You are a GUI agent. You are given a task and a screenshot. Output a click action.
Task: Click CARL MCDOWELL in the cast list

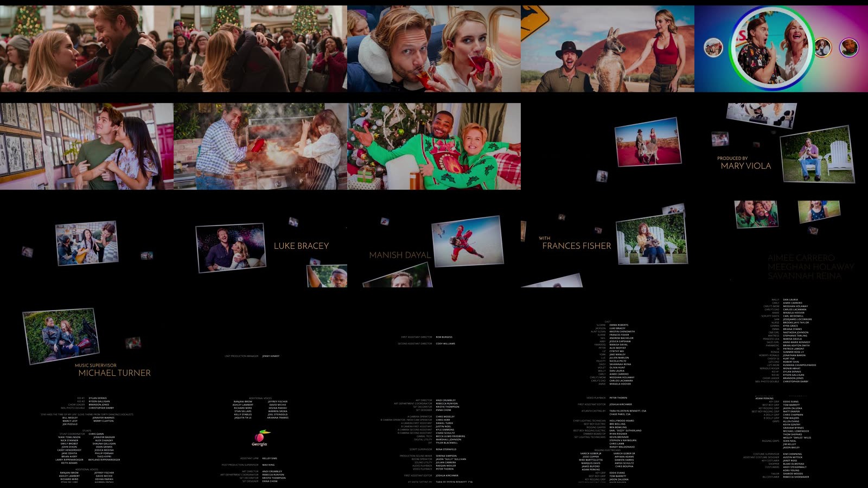coord(793,316)
